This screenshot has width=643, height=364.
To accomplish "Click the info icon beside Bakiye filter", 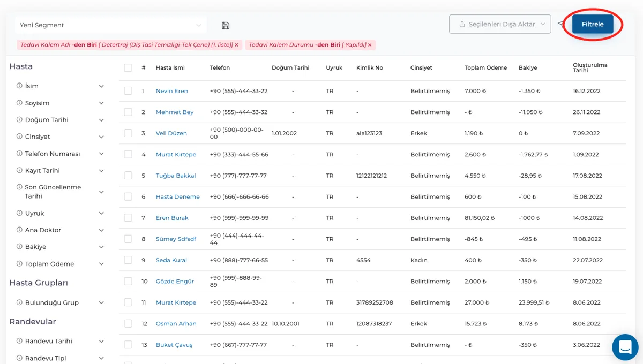I will point(19,247).
